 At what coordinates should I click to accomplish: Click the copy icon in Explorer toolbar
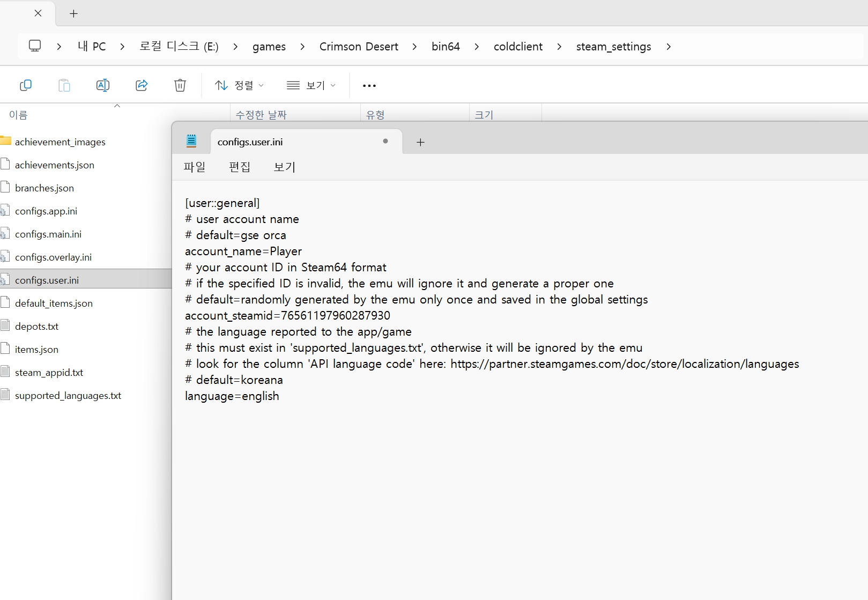26,85
